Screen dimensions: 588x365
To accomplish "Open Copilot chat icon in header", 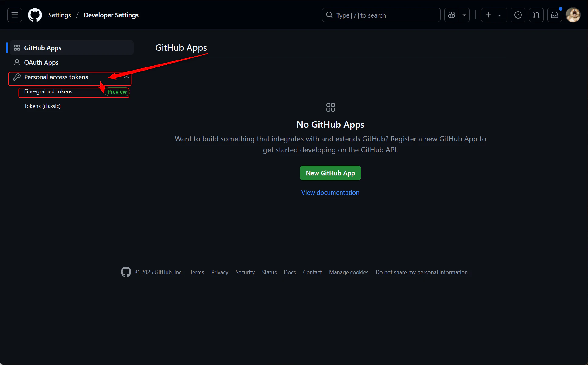I will [452, 15].
